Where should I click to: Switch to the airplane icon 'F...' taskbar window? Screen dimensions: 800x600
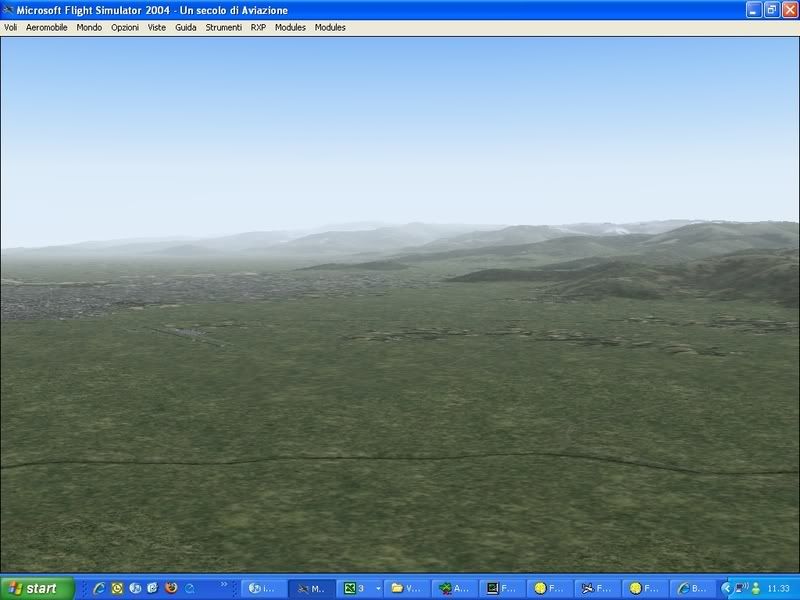(597, 588)
